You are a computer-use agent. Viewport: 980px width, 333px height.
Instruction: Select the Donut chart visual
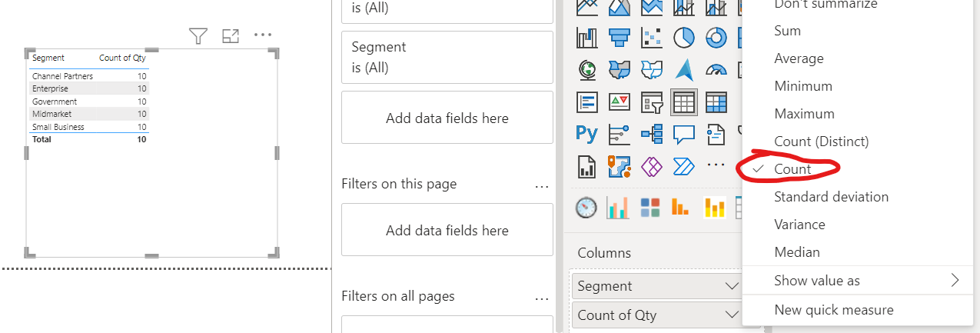[716, 36]
